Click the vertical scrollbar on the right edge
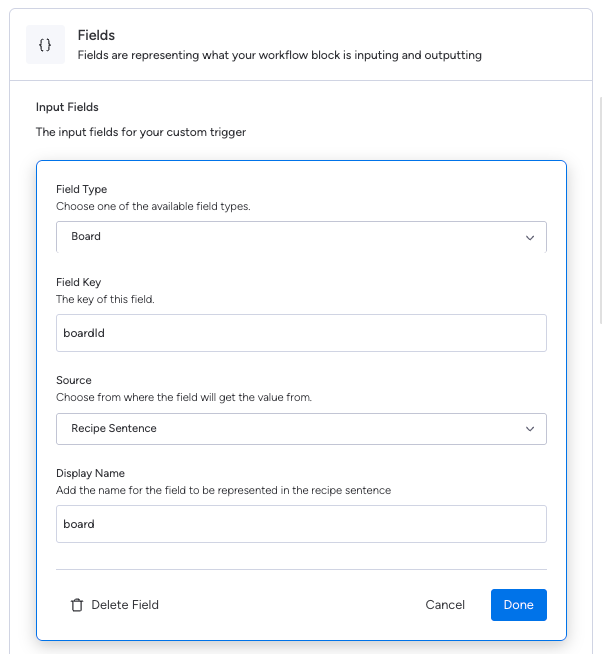 600,211
